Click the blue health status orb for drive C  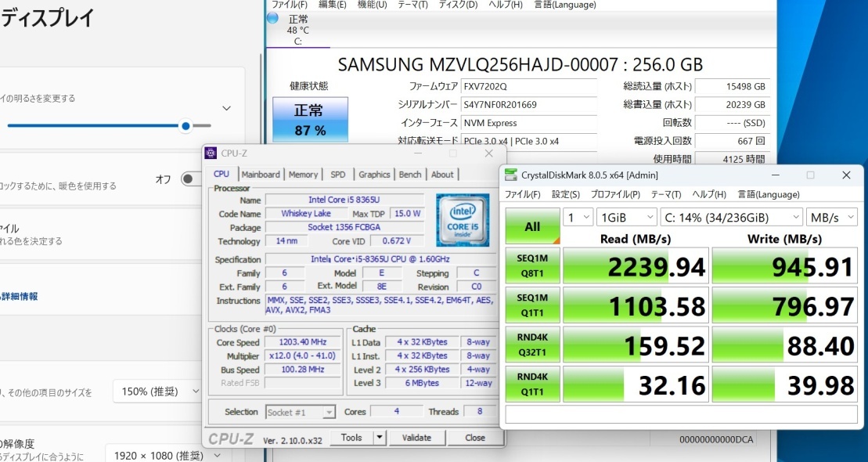click(x=272, y=18)
